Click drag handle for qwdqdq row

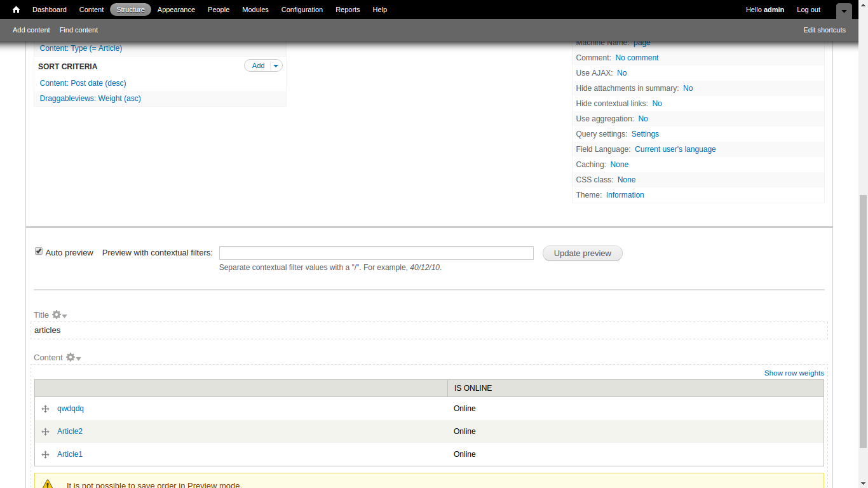pos(46,409)
